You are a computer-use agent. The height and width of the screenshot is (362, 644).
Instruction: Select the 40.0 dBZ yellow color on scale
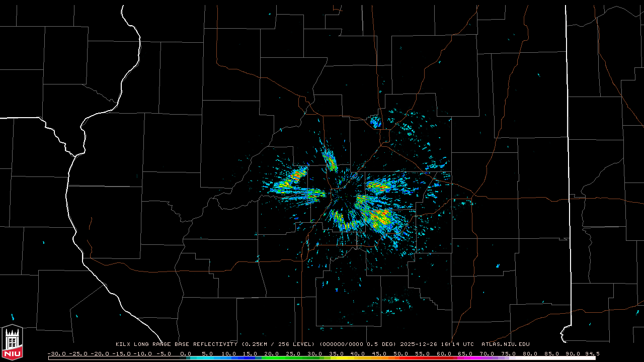point(358,358)
